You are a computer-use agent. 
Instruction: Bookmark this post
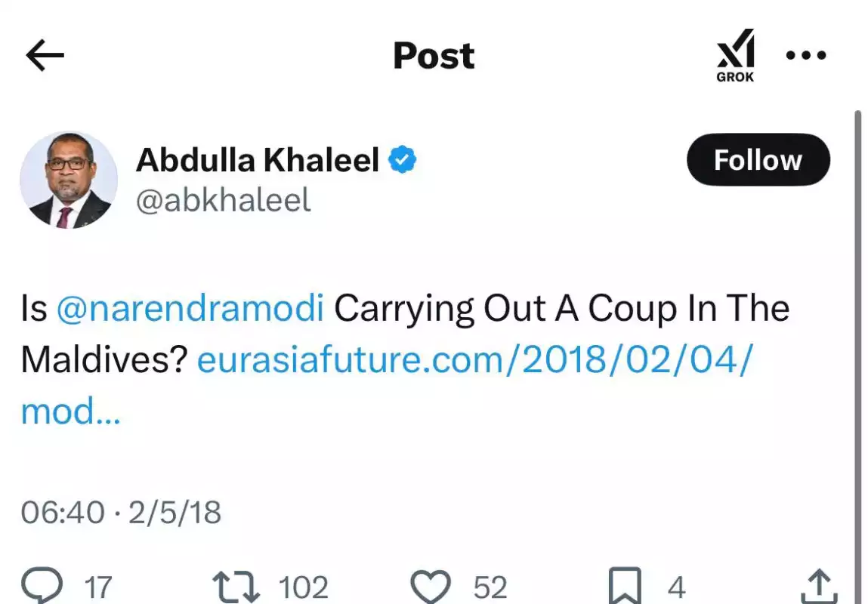(x=625, y=587)
